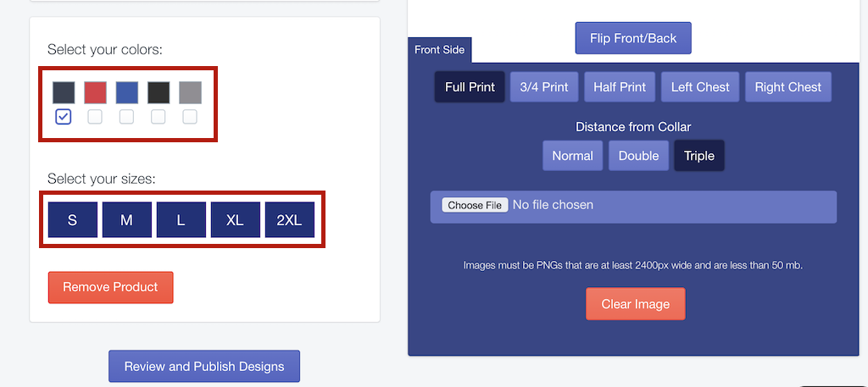Viewport: 868px width, 387px height.
Task: Pick the red color swatch
Action: pos(95,93)
